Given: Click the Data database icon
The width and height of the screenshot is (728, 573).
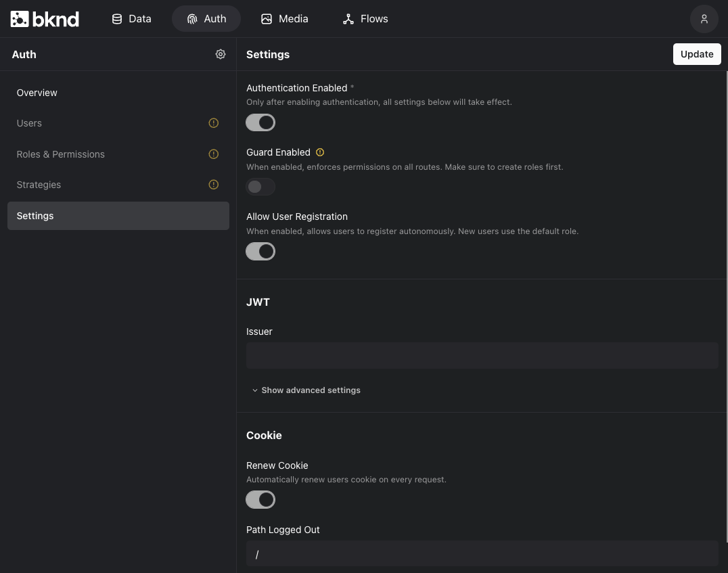Looking at the screenshot, I should 117,19.
